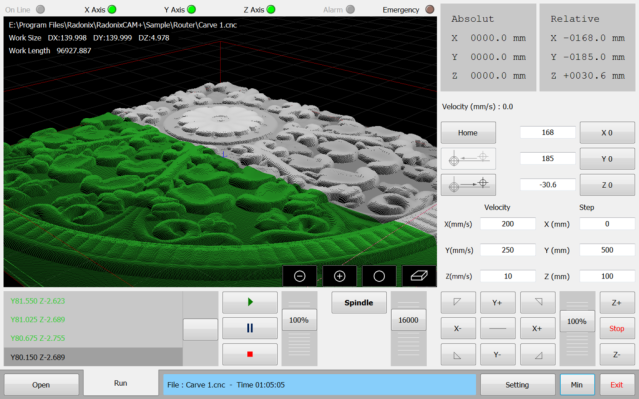This screenshot has width=639, height=399.
Task: Click the 3D block view icon
Action: point(419,276)
